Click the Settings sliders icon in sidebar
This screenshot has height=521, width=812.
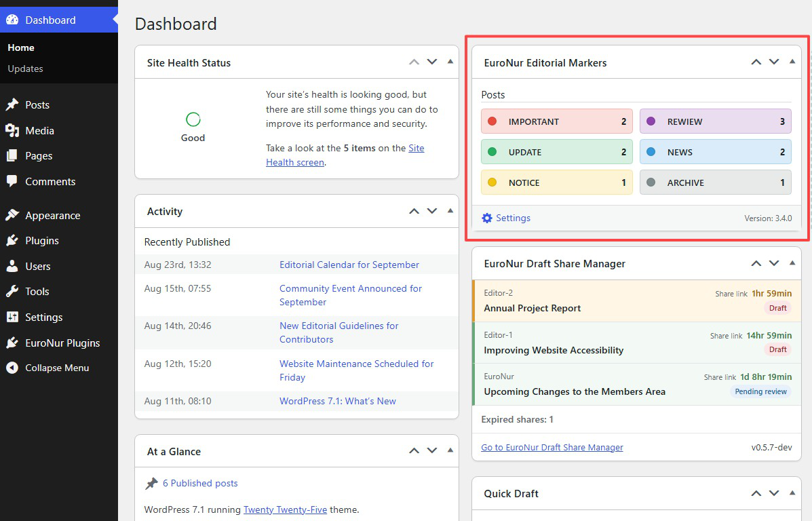pos(12,317)
